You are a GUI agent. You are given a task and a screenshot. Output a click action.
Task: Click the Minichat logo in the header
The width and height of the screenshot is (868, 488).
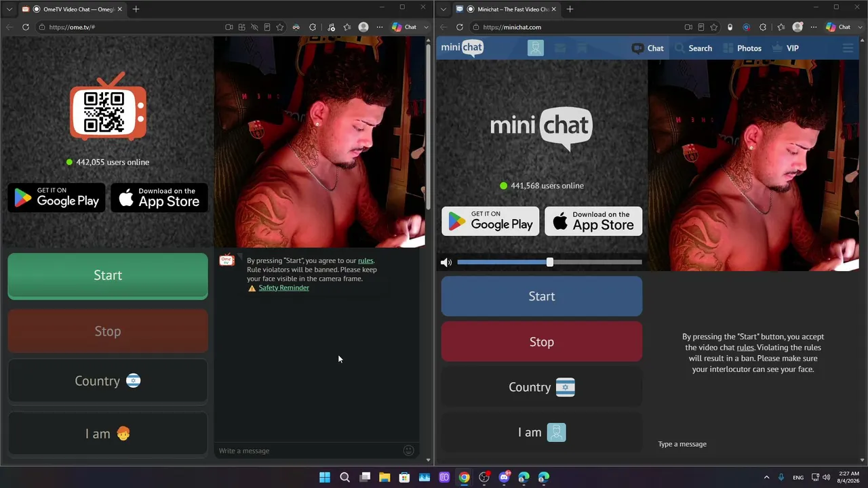[462, 48]
